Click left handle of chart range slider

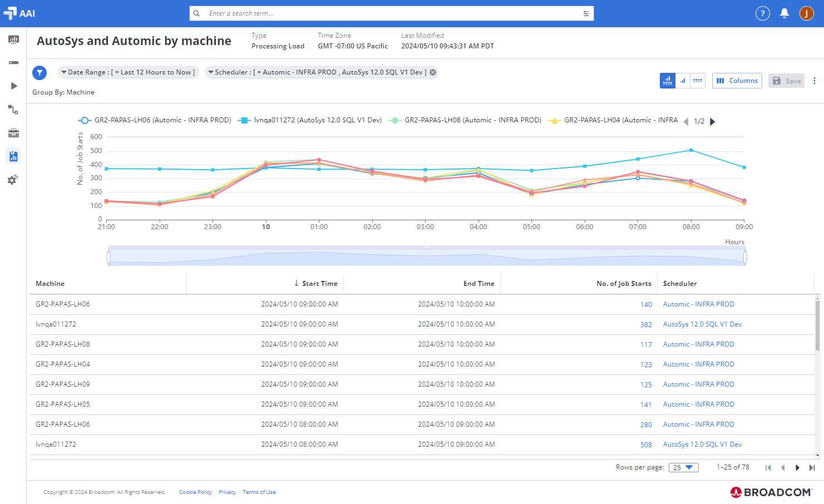[108, 256]
